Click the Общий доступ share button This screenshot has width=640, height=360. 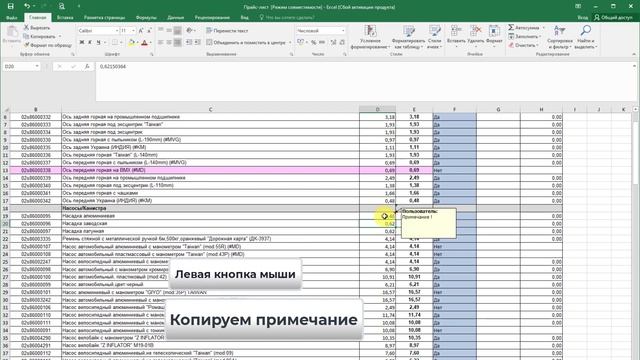point(613,18)
